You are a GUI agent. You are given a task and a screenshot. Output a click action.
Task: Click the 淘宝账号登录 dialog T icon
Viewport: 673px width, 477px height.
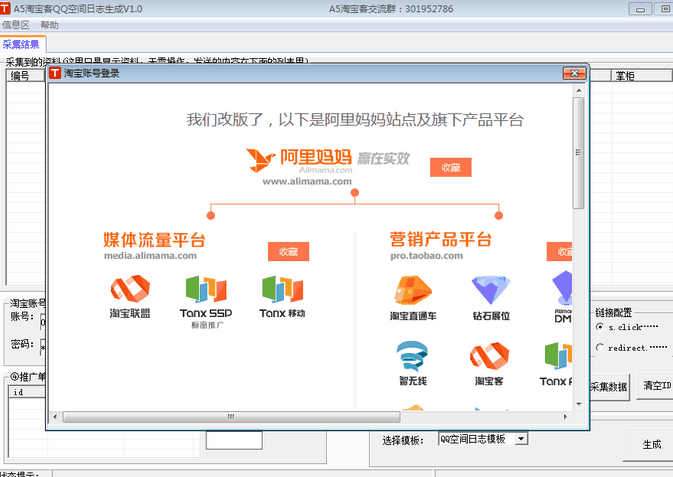[55, 73]
